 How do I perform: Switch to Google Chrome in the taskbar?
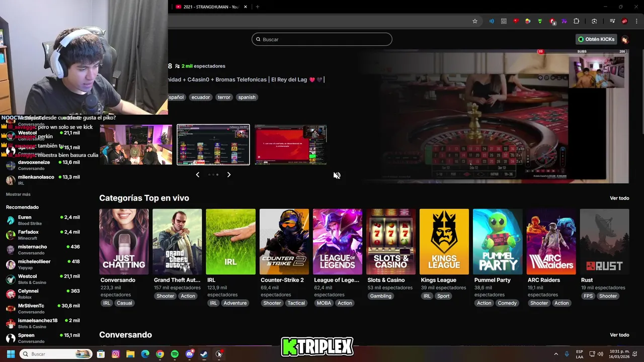tap(159, 354)
